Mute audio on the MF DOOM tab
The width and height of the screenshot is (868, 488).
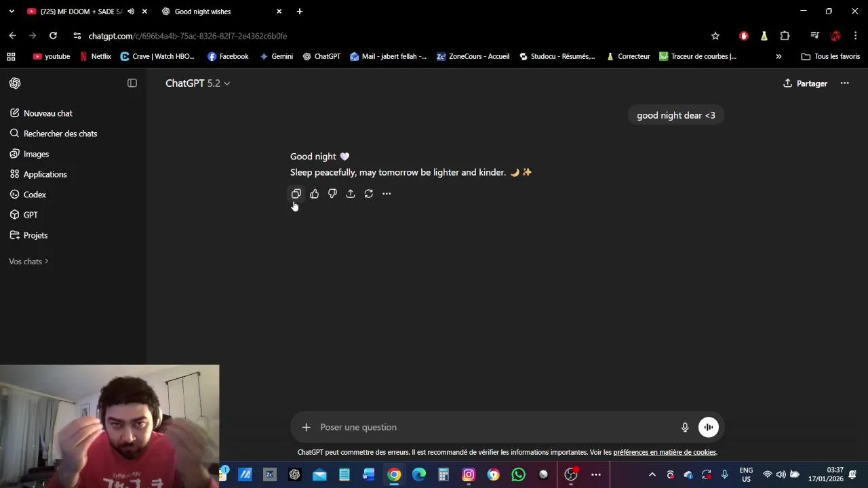coord(131,12)
